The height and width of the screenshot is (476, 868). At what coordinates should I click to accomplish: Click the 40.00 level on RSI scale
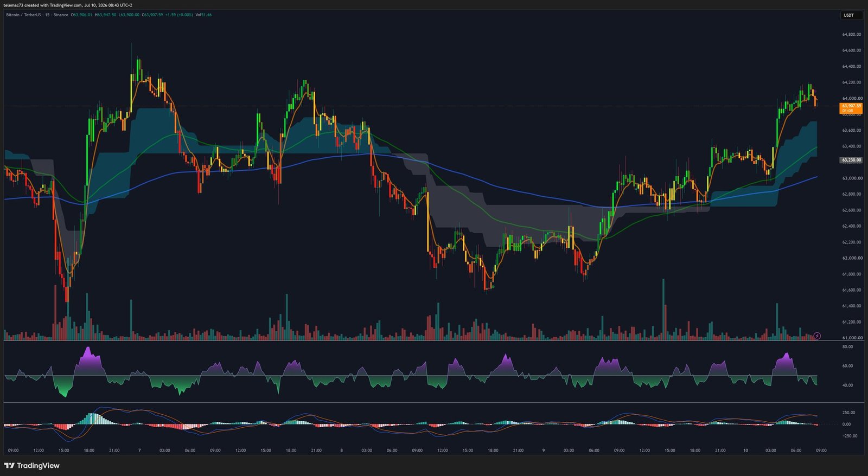847,385
